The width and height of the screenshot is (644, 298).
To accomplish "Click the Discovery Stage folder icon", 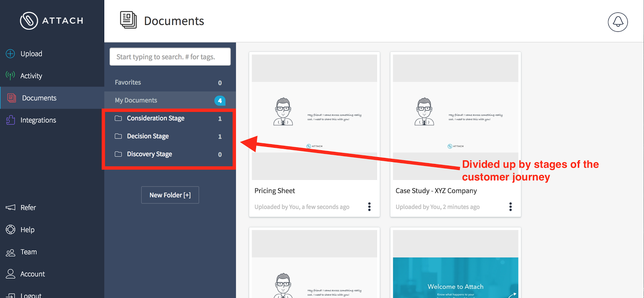I will tap(118, 154).
